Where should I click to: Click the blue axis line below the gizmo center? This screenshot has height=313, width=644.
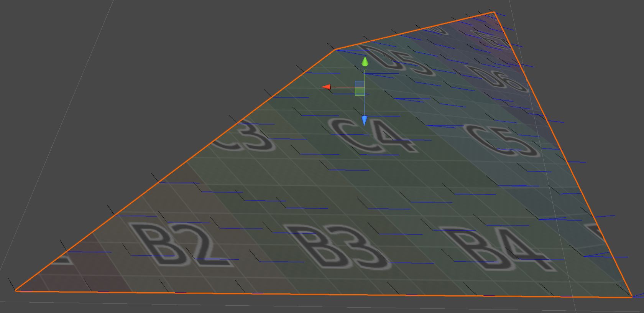[x=364, y=105]
